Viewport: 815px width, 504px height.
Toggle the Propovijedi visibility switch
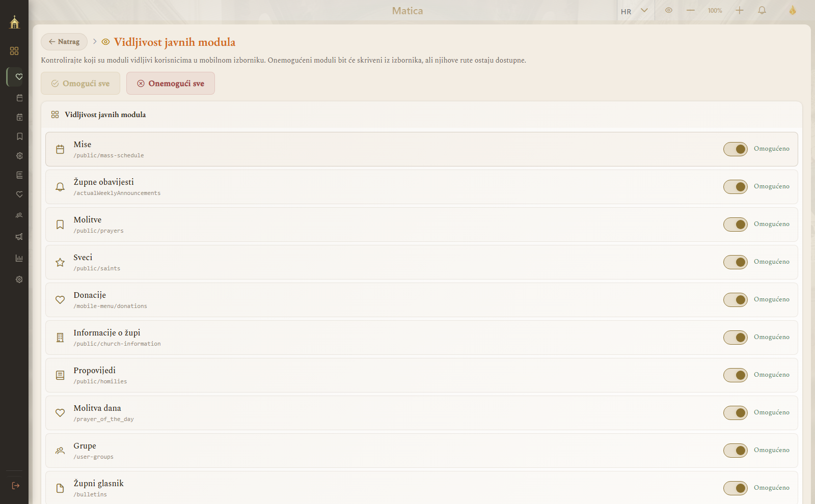(736, 375)
